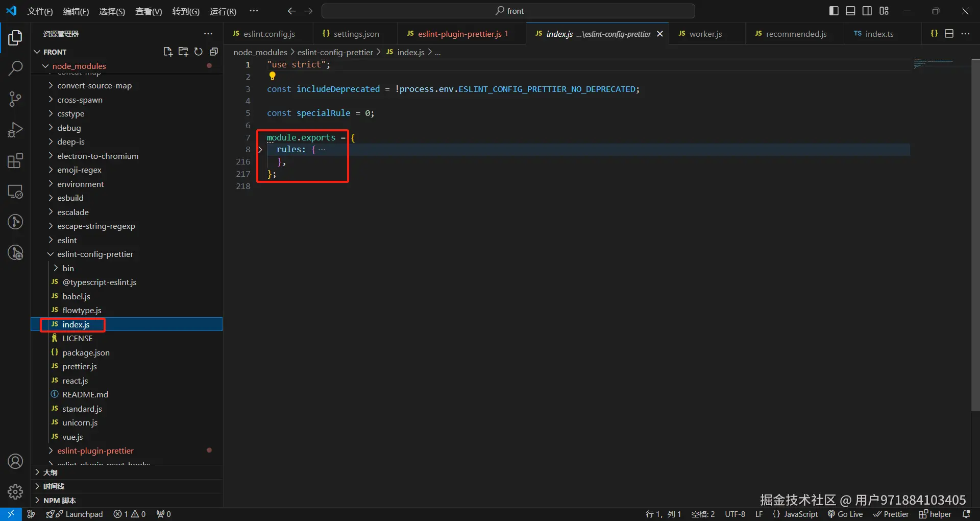Open the Search view in activity bar
Screen dimensions: 980x521
click(15, 68)
